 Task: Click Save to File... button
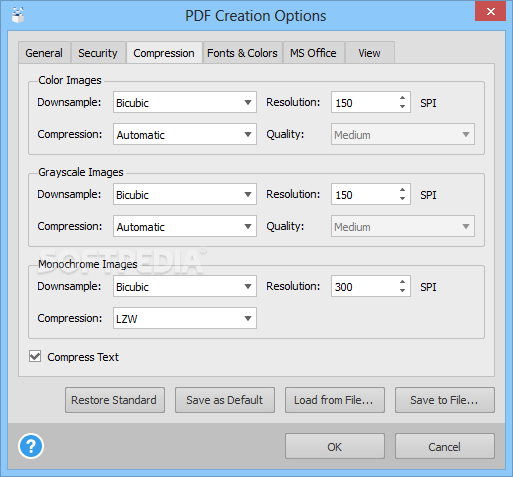point(445,400)
